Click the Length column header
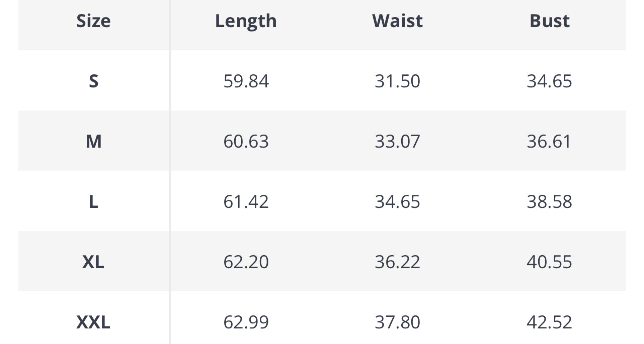 pos(246,21)
